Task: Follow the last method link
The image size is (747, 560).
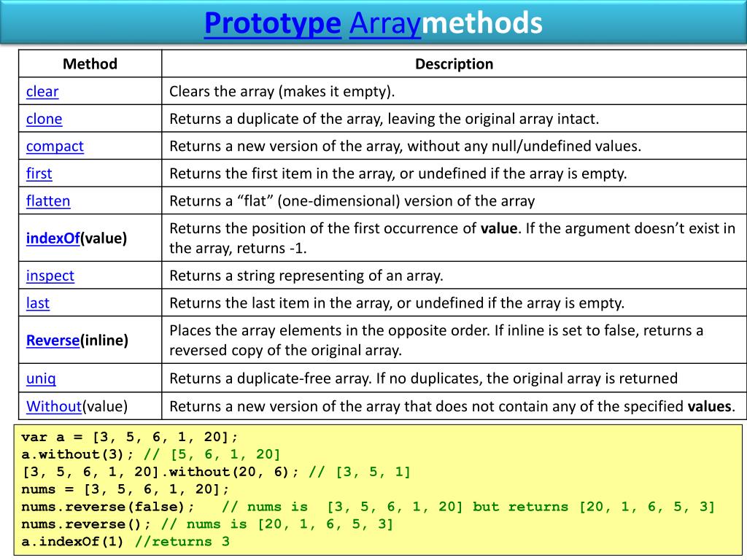Action: (x=38, y=303)
